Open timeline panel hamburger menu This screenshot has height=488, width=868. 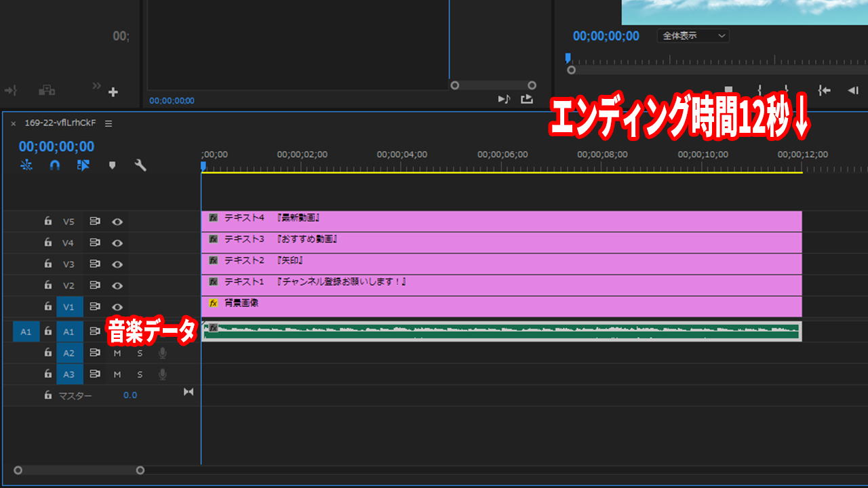coord(108,123)
